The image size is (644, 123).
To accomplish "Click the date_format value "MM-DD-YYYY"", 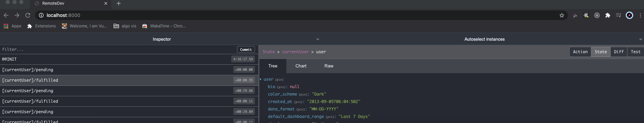I will coord(324,109).
